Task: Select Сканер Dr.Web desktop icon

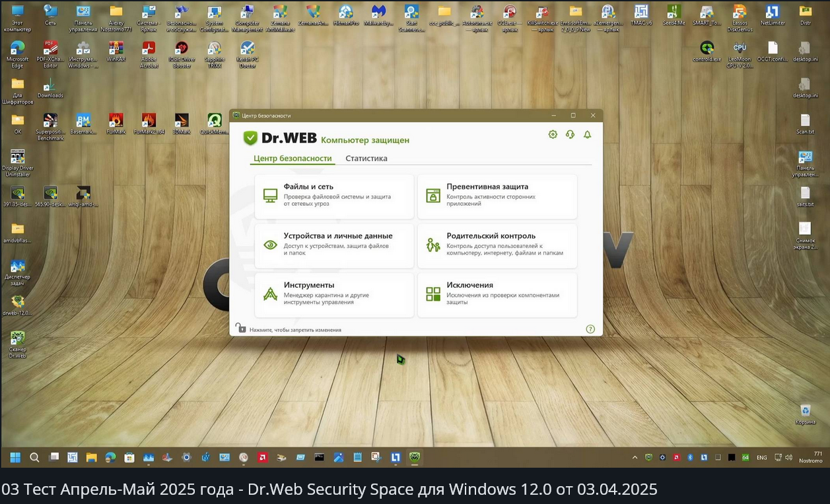Action: 18,344
